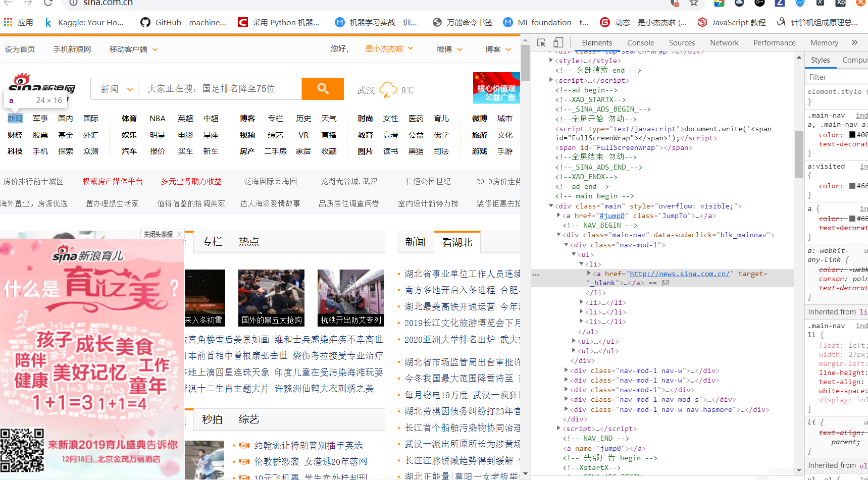Image resolution: width=868 pixels, height=480 pixels.
Task: Open the 采用 Python 机器 bookmark
Action: point(279,22)
